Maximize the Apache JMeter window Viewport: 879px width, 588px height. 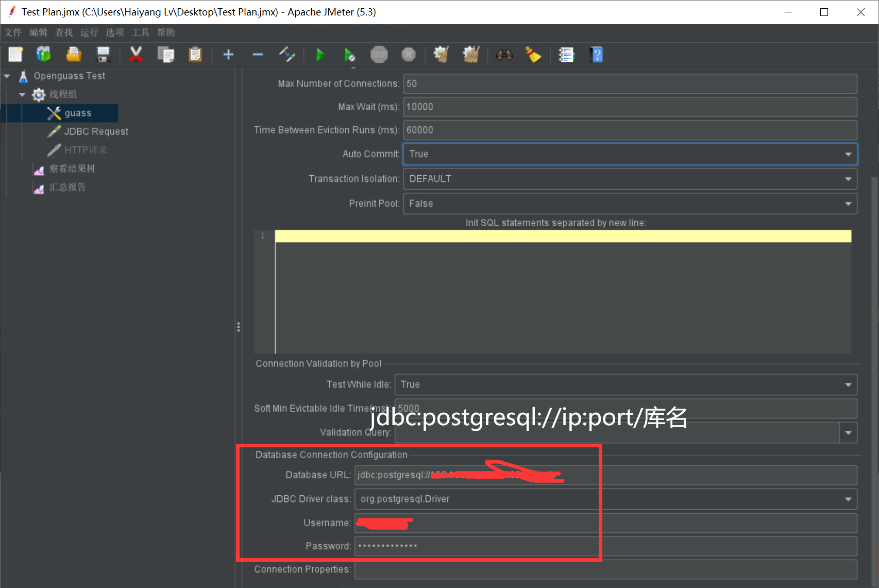point(824,12)
